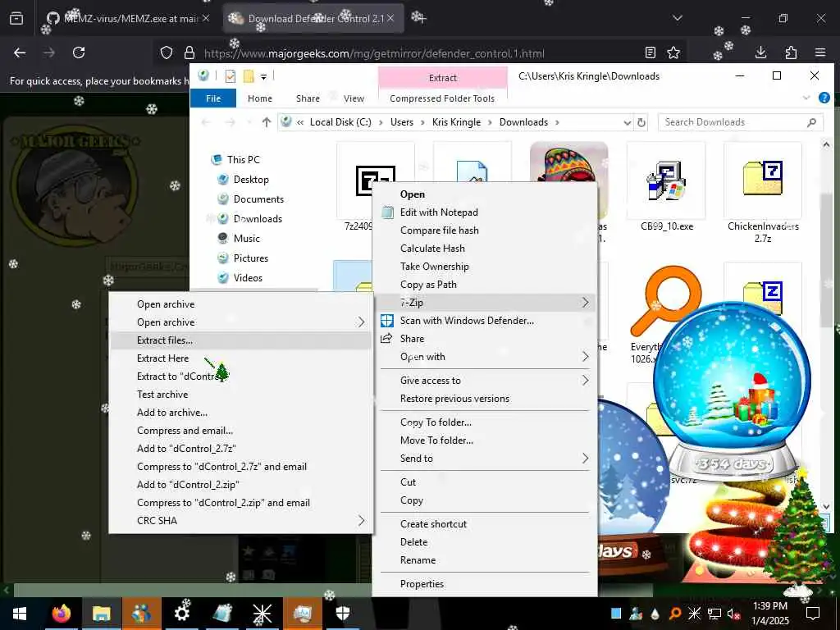Reload the page in Firefox
This screenshot has height=630, width=840.
point(79,52)
